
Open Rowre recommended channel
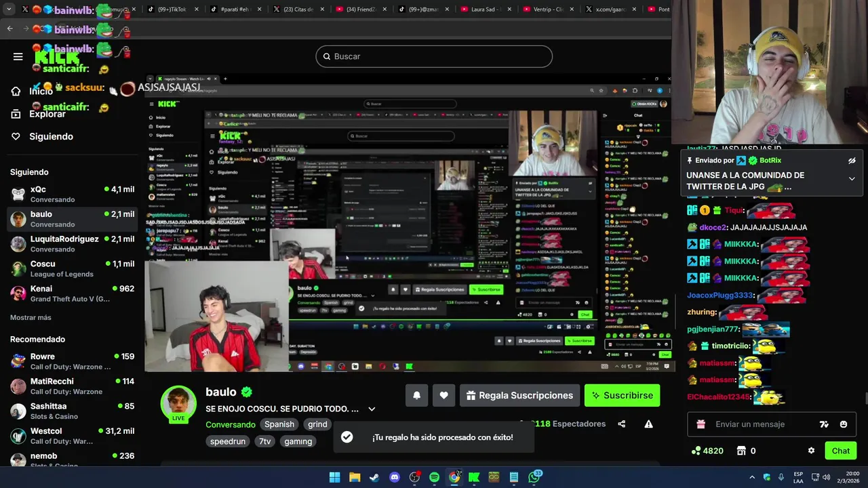point(73,361)
